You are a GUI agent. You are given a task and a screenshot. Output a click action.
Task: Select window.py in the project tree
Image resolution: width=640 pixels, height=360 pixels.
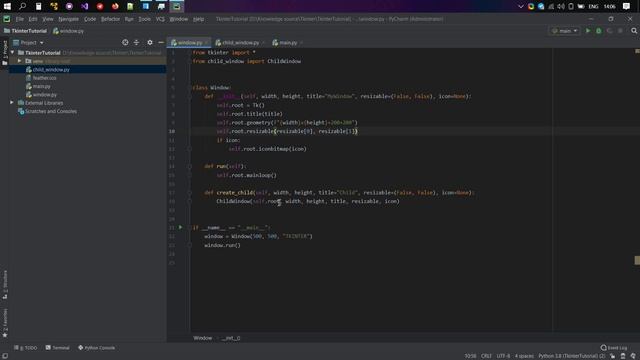[44, 95]
